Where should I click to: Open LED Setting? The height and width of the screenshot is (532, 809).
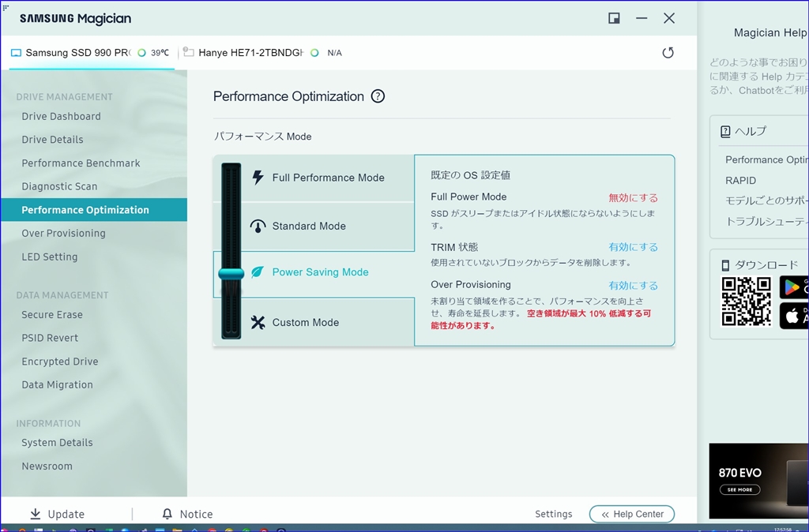point(50,257)
